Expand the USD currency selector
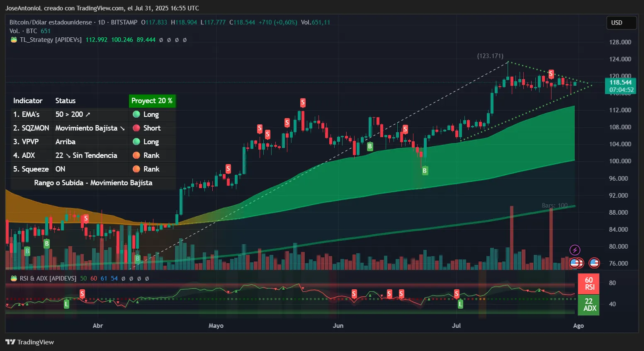 pos(621,23)
